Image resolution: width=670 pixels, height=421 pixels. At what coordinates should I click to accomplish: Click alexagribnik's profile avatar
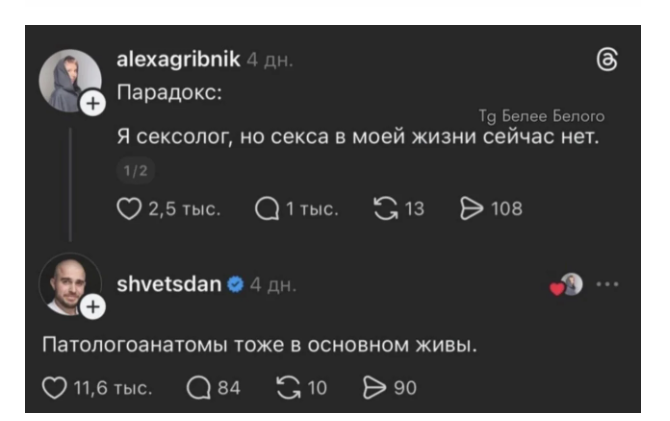(x=70, y=80)
